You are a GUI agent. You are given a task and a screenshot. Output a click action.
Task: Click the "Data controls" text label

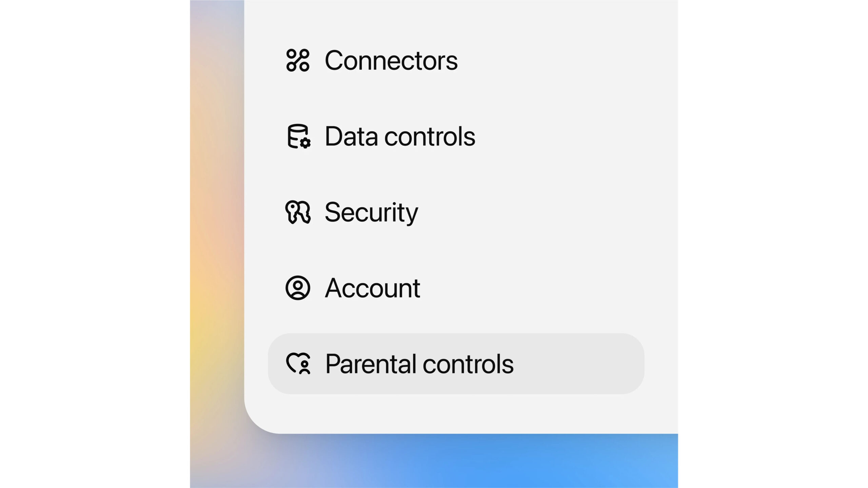pos(400,136)
